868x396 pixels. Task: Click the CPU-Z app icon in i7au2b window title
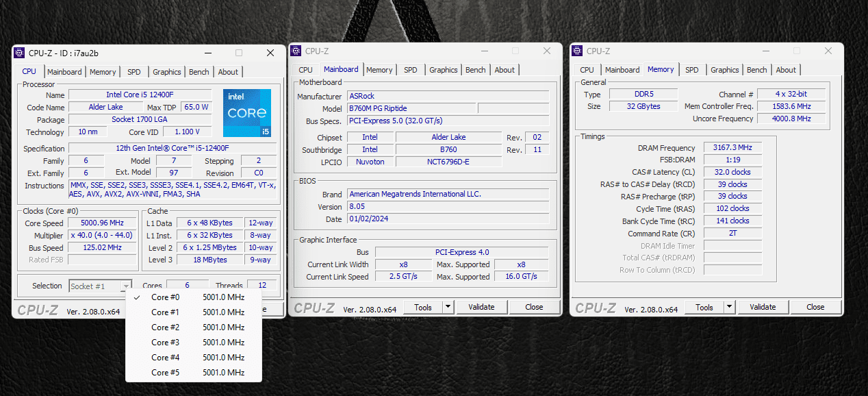(x=20, y=53)
